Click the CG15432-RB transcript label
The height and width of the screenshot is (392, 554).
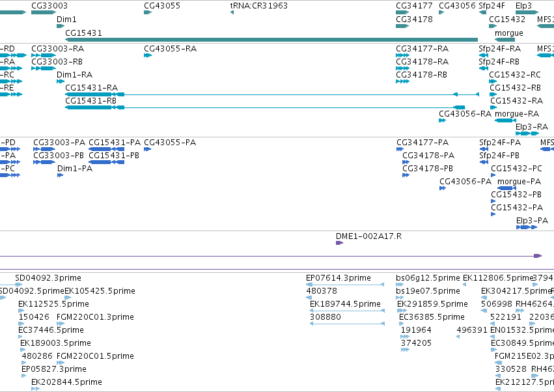click(515, 87)
